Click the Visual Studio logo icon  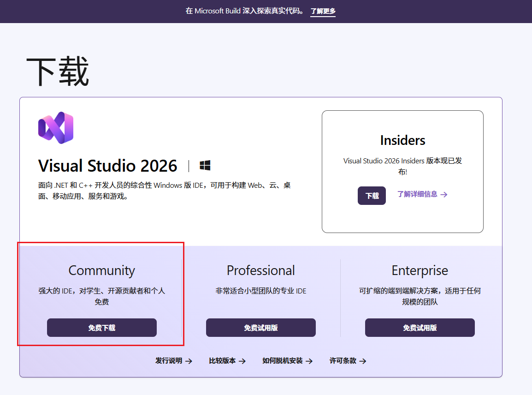coord(56,128)
